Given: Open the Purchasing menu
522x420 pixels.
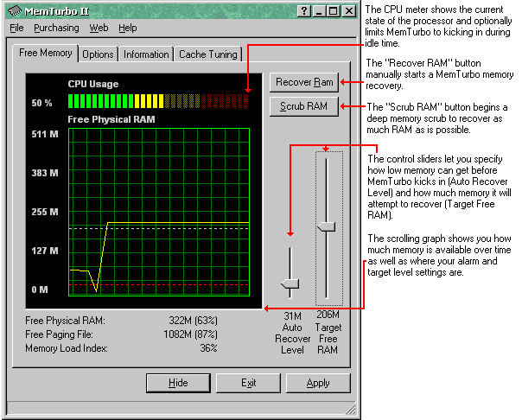Looking at the screenshot, I should (56, 28).
